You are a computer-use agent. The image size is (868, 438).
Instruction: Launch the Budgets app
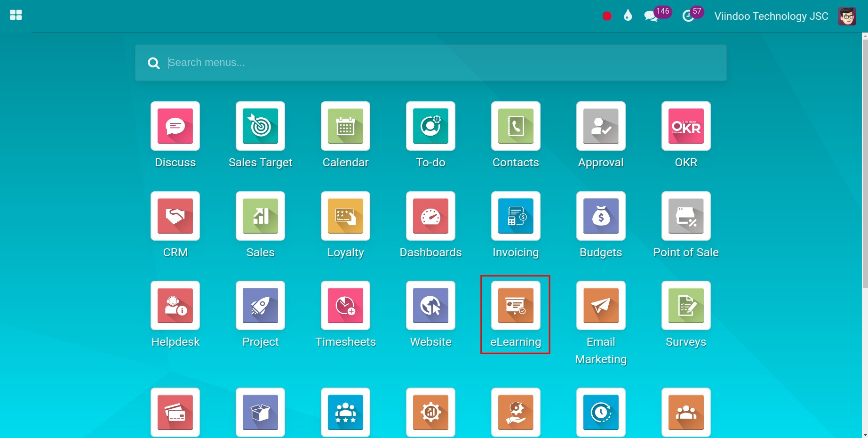tap(601, 216)
